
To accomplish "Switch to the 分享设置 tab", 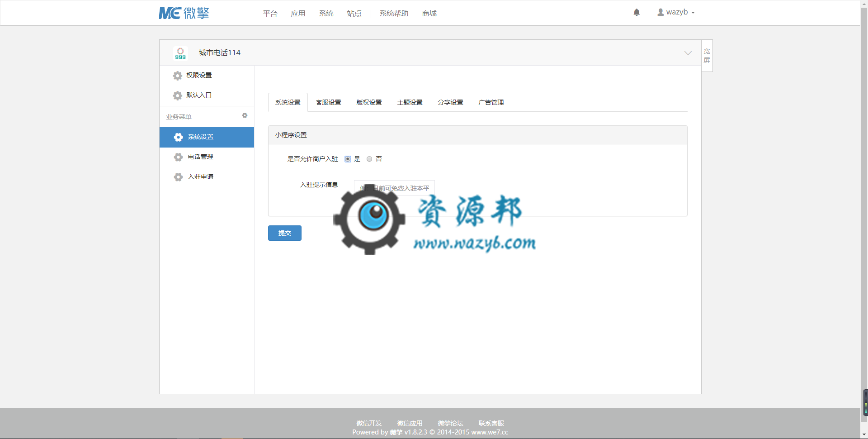I will tap(451, 102).
